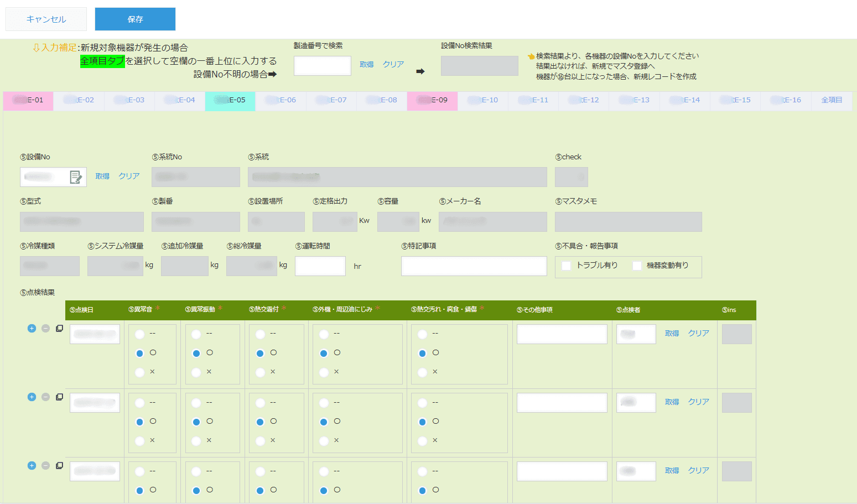
Task: Select × for 熱交汚れ・腐食・錆傷 in first row
Action: [422, 372]
